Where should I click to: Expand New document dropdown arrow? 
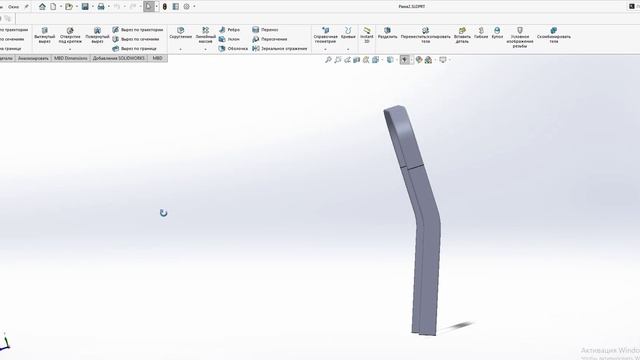[x=61, y=7]
